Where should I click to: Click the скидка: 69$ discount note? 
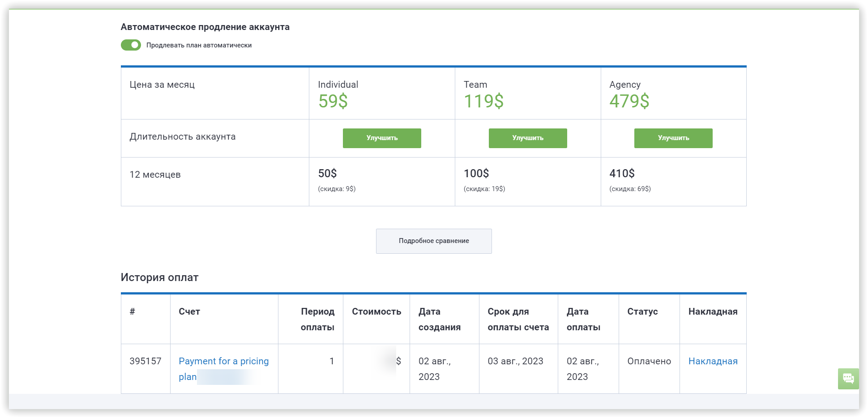pyautogui.click(x=630, y=189)
